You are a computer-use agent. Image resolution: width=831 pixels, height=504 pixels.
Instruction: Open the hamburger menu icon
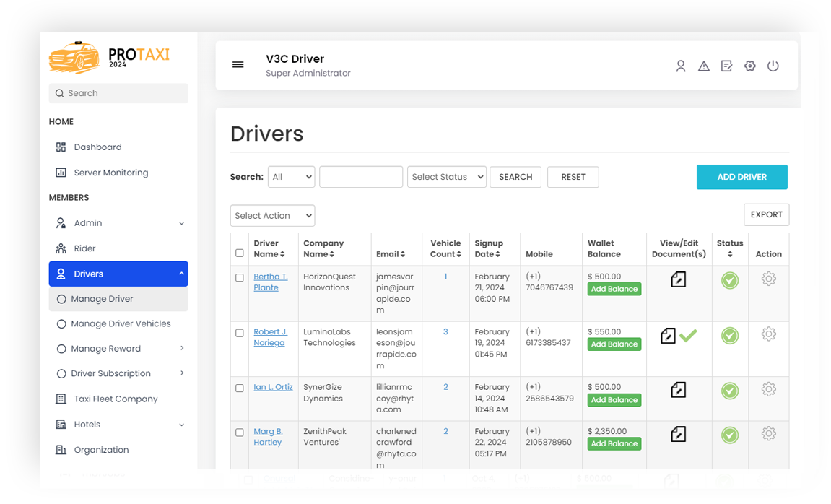[x=238, y=65]
